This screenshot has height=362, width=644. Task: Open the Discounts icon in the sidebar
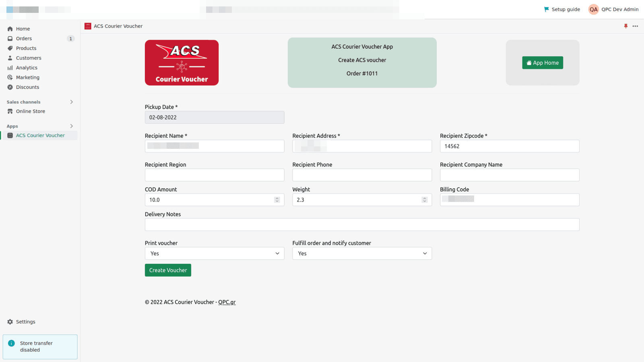pyautogui.click(x=10, y=87)
